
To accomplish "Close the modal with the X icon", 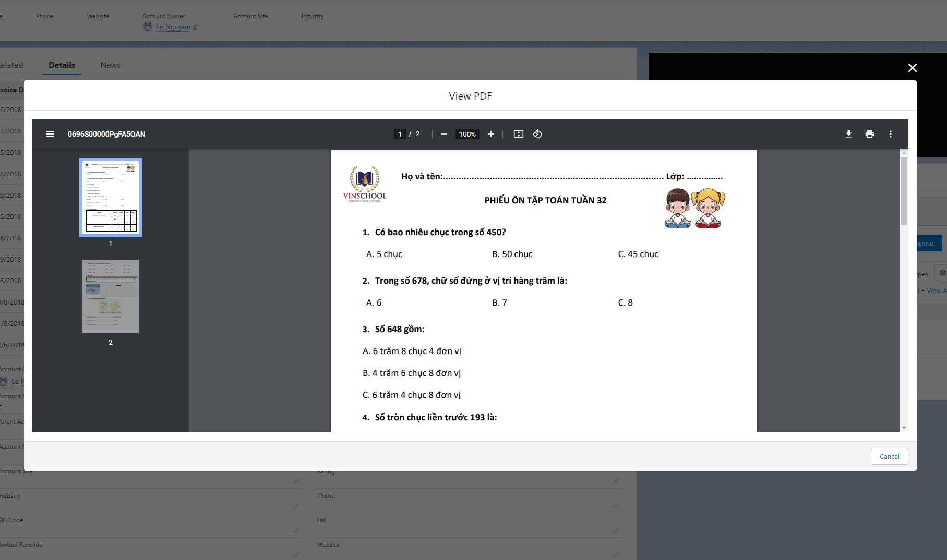I will [912, 68].
